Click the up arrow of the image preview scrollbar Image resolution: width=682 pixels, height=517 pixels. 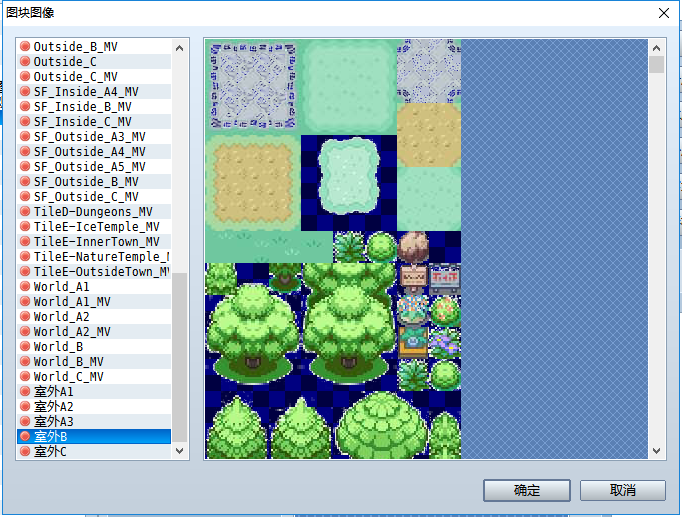[x=657, y=48]
